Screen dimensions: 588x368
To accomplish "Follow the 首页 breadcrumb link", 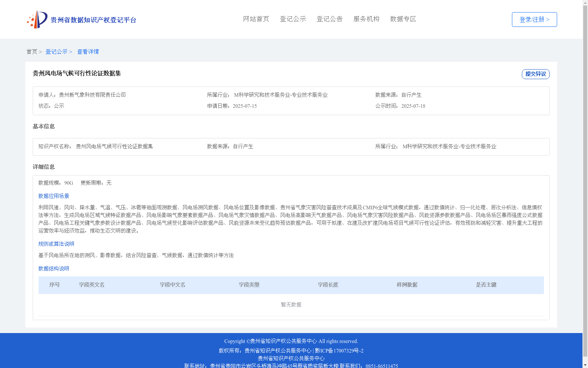I will (x=32, y=52).
